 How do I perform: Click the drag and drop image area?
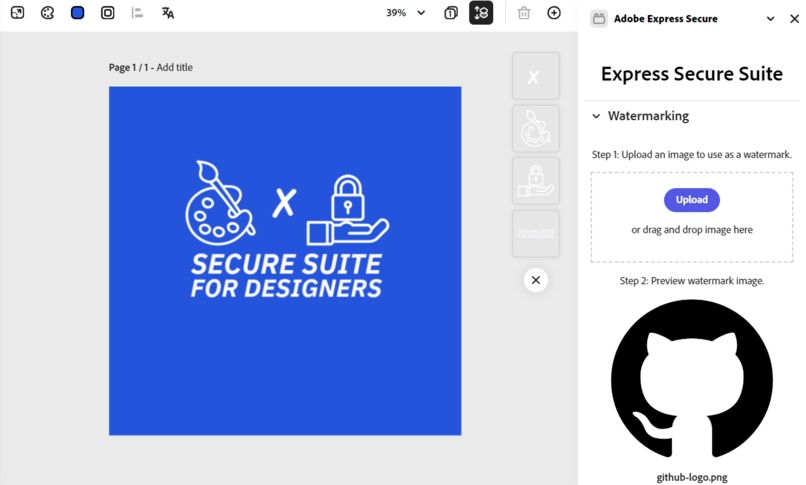tap(691, 217)
